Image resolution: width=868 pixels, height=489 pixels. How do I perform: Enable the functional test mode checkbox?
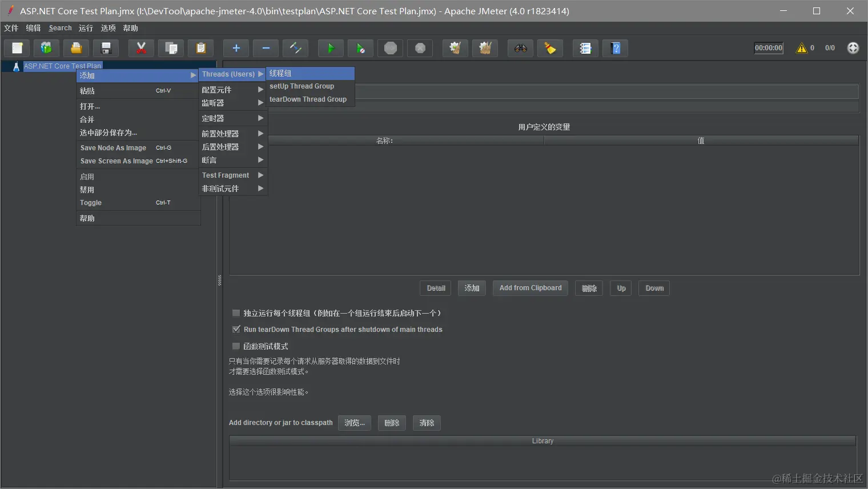(x=236, y=346)
